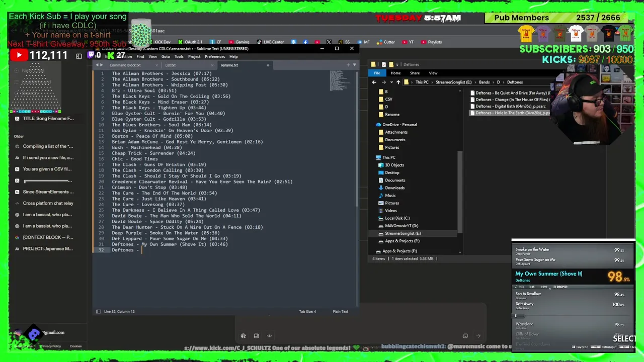Image resolution: width=644 pixels, height=362 pixels.
Task: Open Quick Access Toolbar customize dropdown
Action: (x=397, y=64)
